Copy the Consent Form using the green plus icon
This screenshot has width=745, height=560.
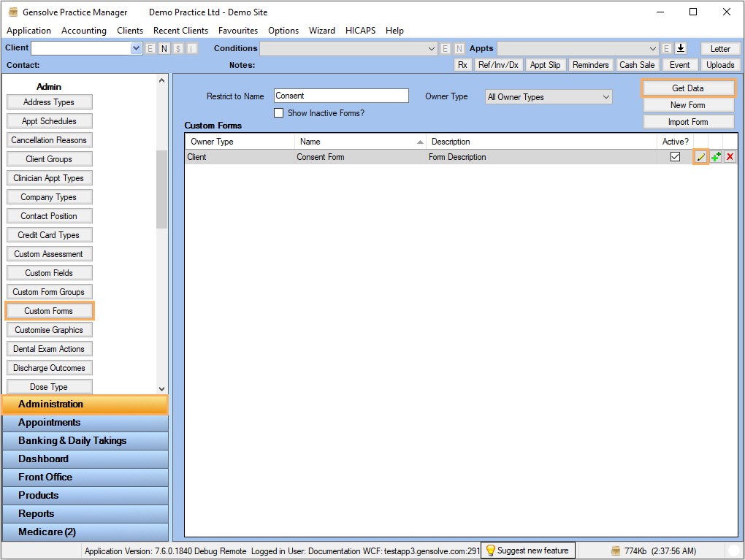tap(716, 156)
